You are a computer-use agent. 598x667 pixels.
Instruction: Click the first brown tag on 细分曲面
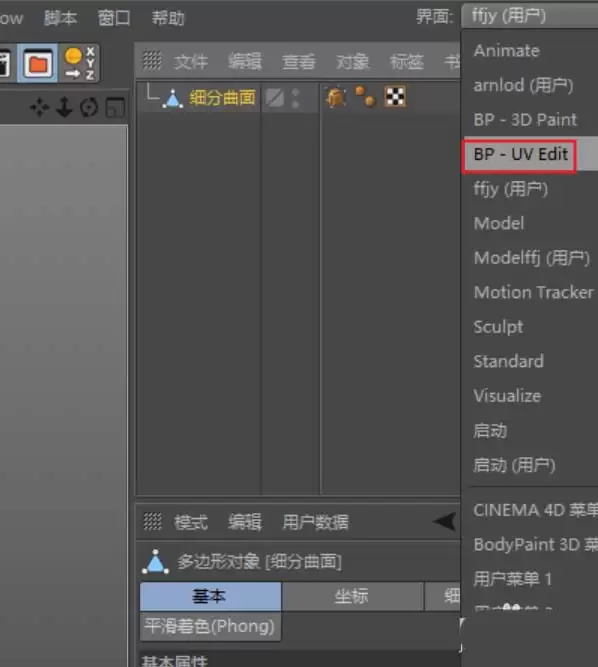pyautogui.click(x=336, y=97)
